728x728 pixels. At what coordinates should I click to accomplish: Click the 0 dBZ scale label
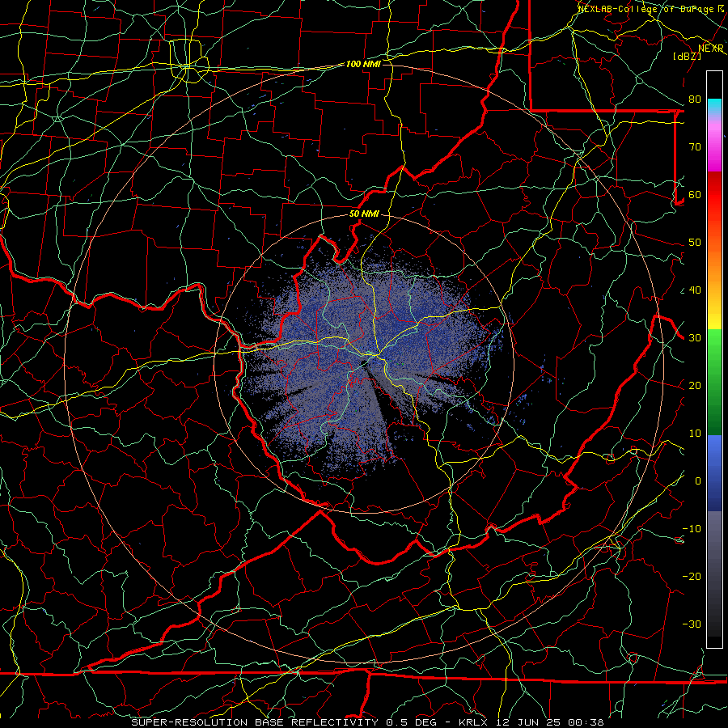click(x=698, y=481)
